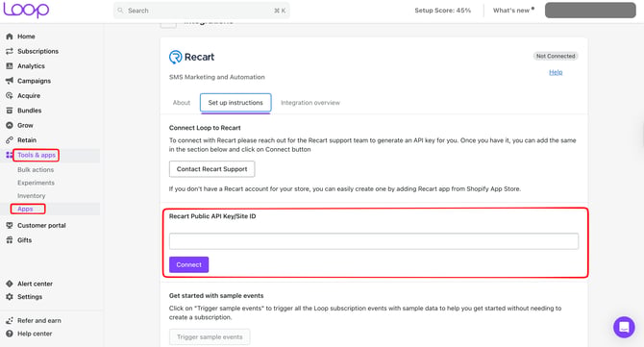Open Refer and earn page
This screenshot has height=347, width=644.
point(39,321)
